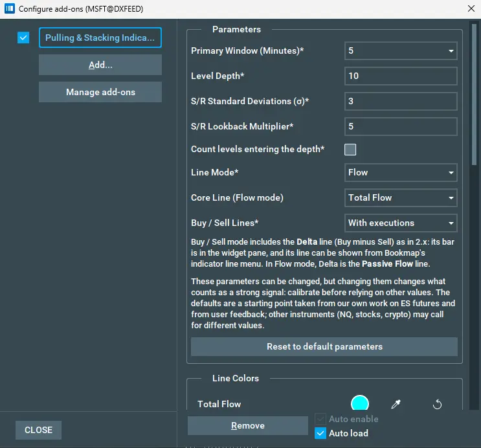
Task: Click the 'Count levels entering the depth*' label
Action: 258,149
